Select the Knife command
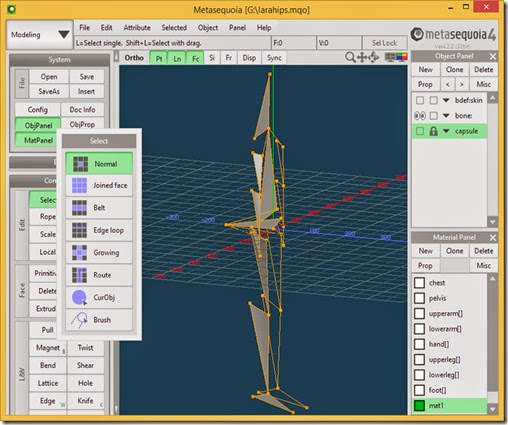The height and width of the screenshot is (425, 508). (x=86, y=401)
